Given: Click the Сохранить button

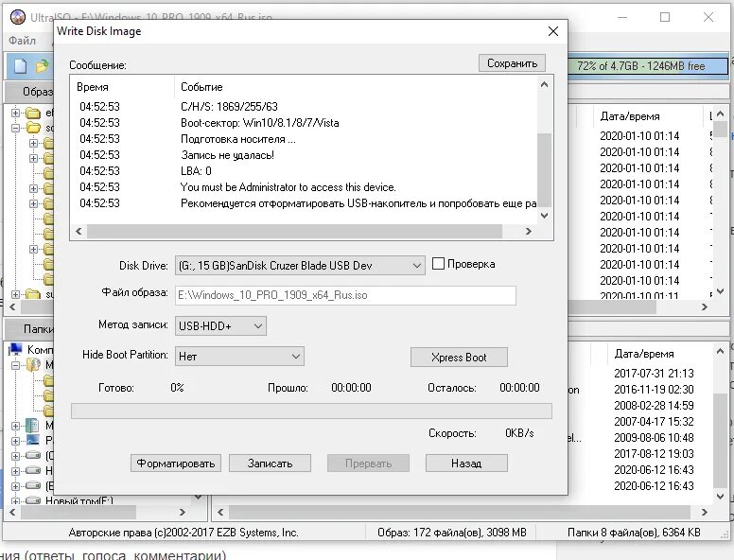Looking at the screenshot, I should (x=512, y=63).
